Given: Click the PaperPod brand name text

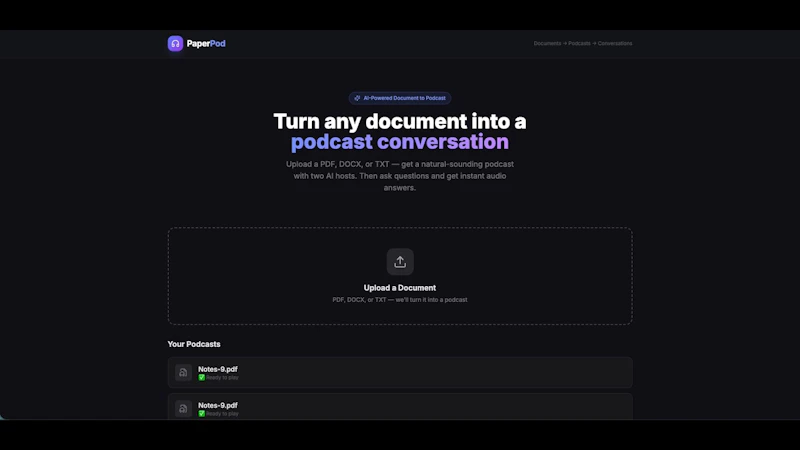Looking at the screenshot, I should pos(206,43).
